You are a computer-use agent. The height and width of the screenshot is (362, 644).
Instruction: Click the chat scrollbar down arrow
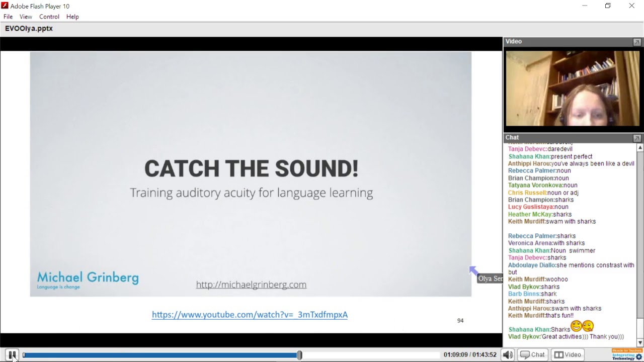click(640, 343)
